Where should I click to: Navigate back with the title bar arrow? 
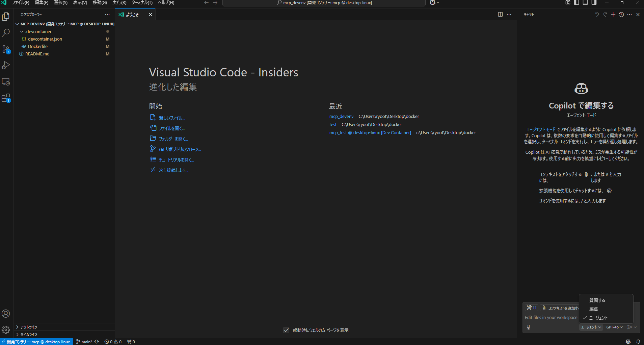coord(207,3)
